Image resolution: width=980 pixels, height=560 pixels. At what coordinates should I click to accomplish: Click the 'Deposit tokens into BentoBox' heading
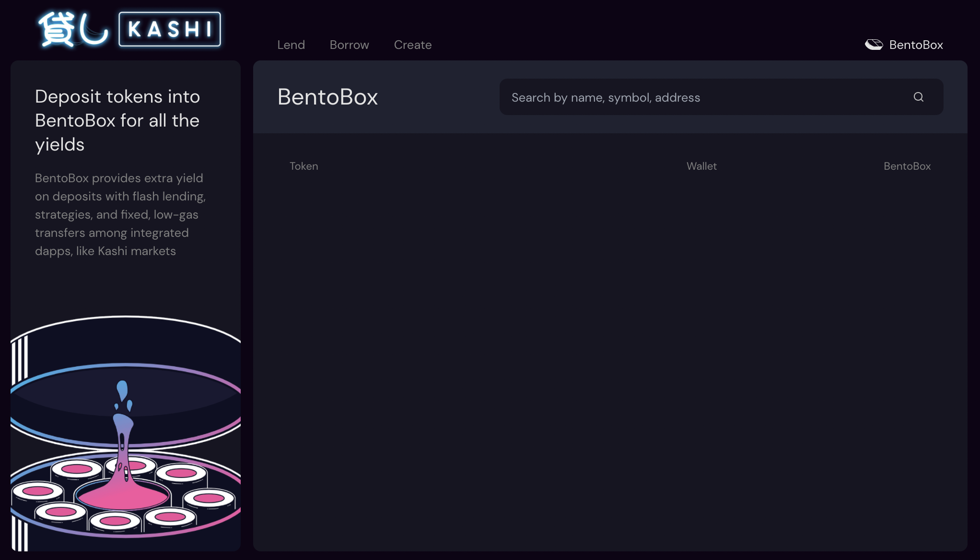(118, 120)
